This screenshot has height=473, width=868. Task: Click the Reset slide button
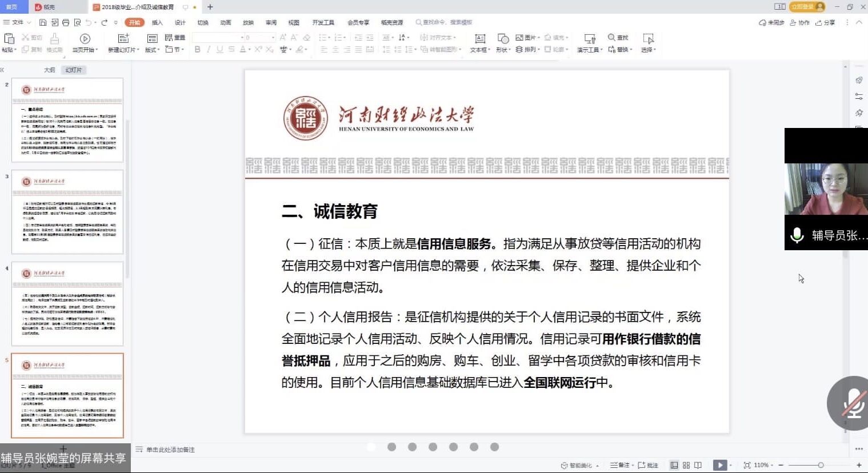(175, 37)
